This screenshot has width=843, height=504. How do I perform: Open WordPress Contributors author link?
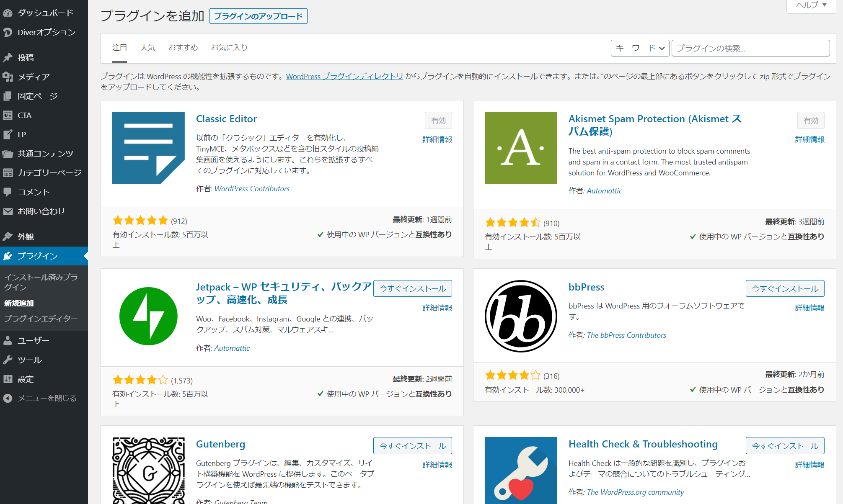tap(252, 189)
